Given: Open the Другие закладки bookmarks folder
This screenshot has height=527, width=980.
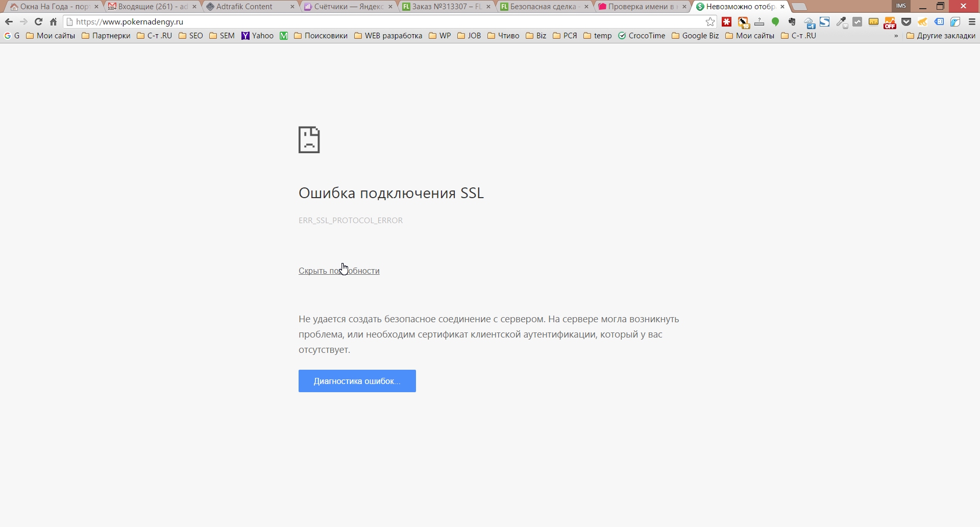Looking at the screenshot, I should pyautogui.click(x=941, y=36).
